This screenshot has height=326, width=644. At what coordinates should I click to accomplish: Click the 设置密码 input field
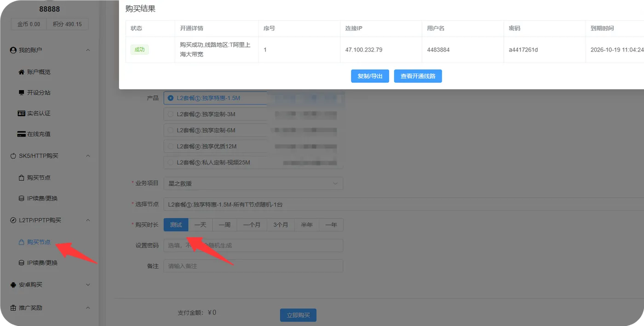click(253, 246)
